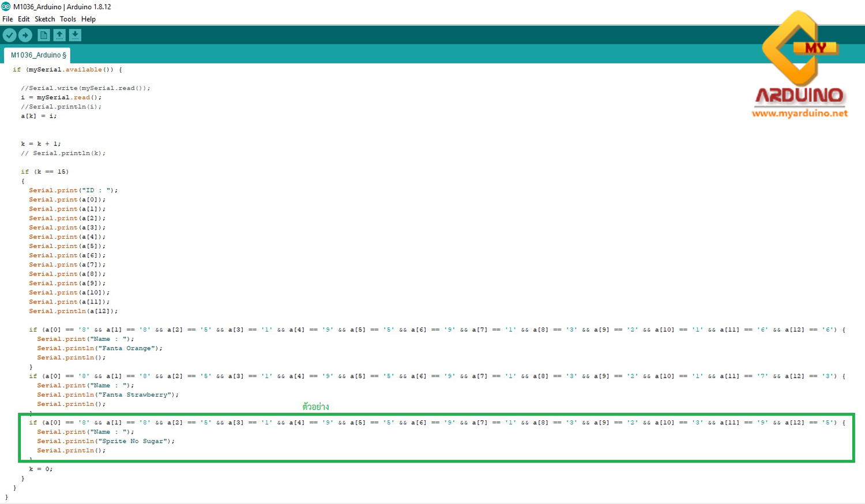Viewport: 865px width, 504px height.
Task: Click the Arduino icon in the title bar
Action: tap(6, 6)
